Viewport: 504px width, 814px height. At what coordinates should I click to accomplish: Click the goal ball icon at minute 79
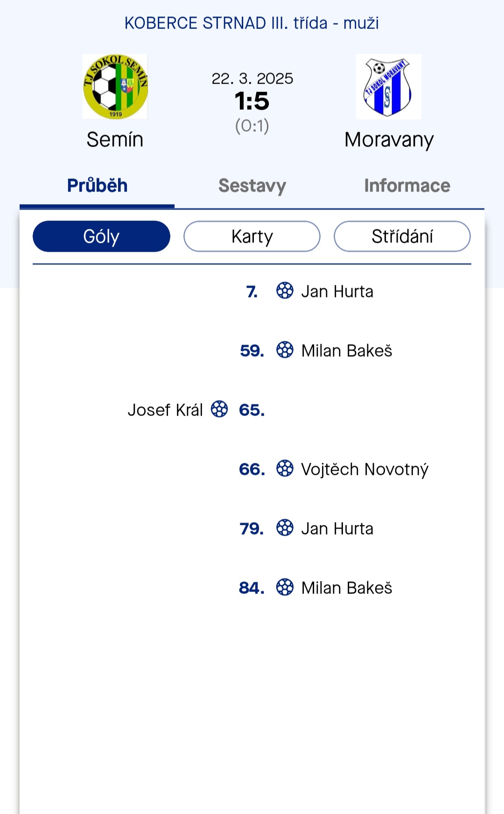(285, 528)
